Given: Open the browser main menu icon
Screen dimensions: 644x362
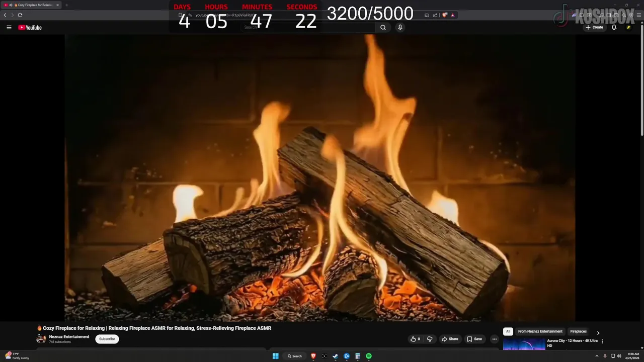Looking at the screenshot, I should pos(639,15).
